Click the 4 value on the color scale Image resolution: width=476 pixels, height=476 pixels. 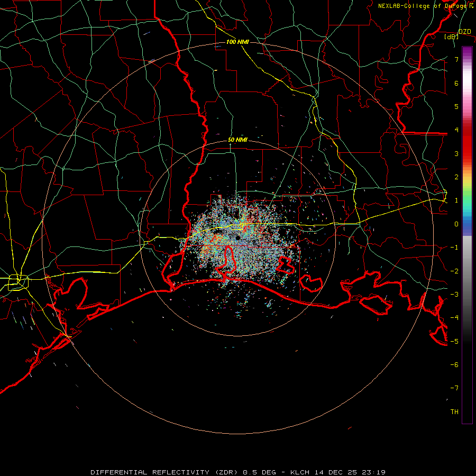(456, 130)
